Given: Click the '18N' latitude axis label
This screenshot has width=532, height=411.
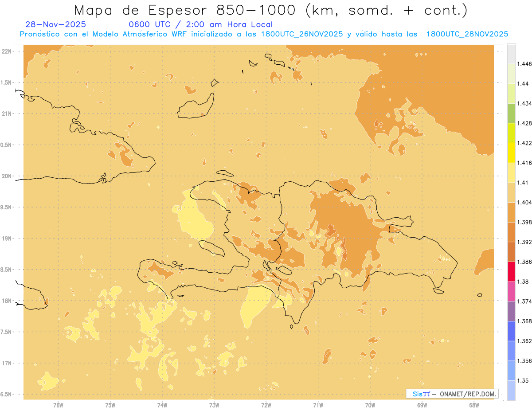Looking at the screenshot, I should (6, 301).
